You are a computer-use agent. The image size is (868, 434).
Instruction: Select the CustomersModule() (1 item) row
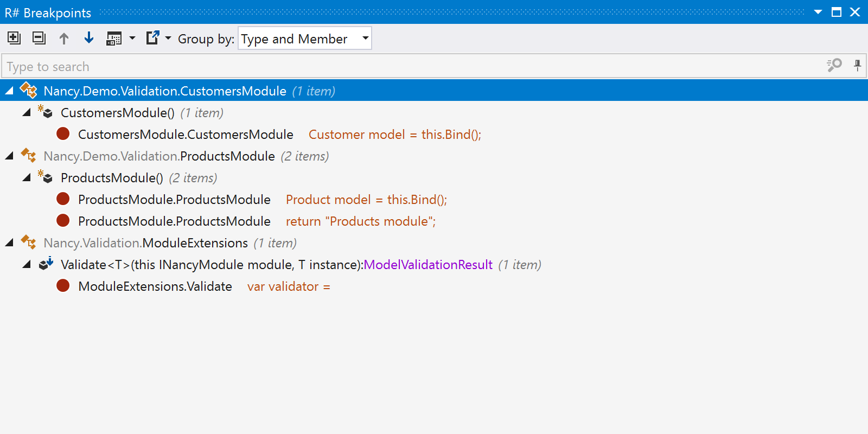[x=434, y=113]
